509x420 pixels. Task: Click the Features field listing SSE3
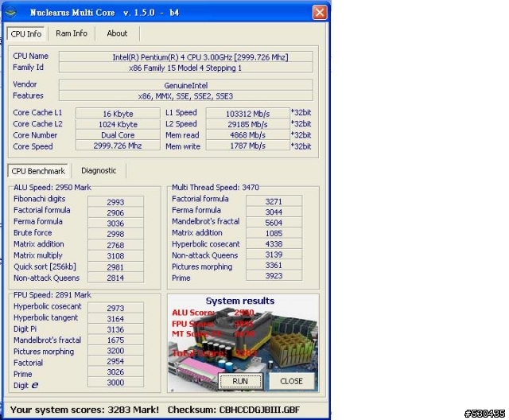tap(186, 96)
